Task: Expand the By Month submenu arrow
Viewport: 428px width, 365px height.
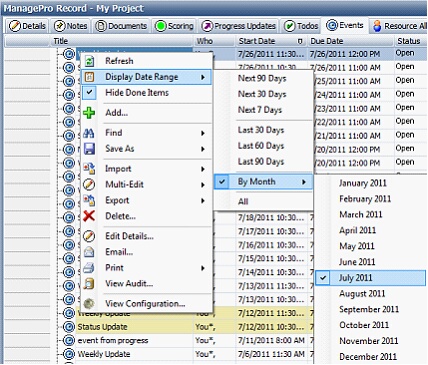Action: click(304, 182)
